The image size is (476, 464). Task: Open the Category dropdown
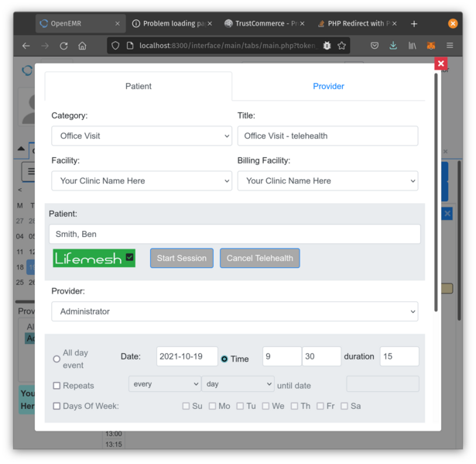pyautogui.click(x=142, y=136)
